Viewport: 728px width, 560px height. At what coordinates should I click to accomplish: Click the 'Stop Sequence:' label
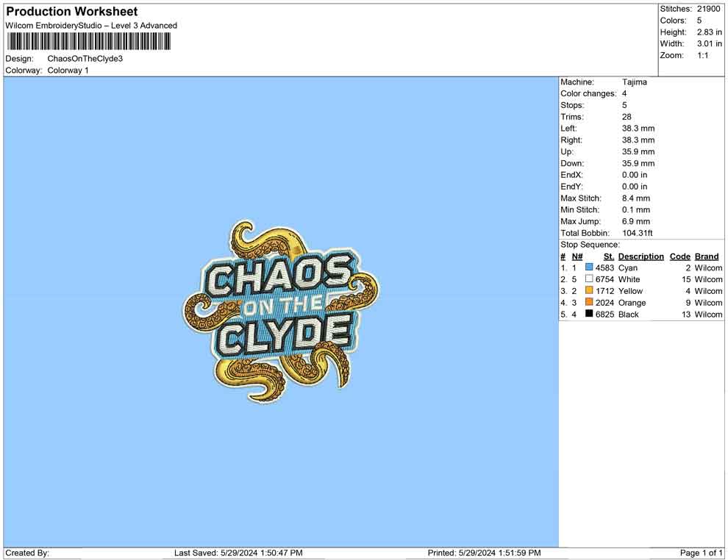590,245
